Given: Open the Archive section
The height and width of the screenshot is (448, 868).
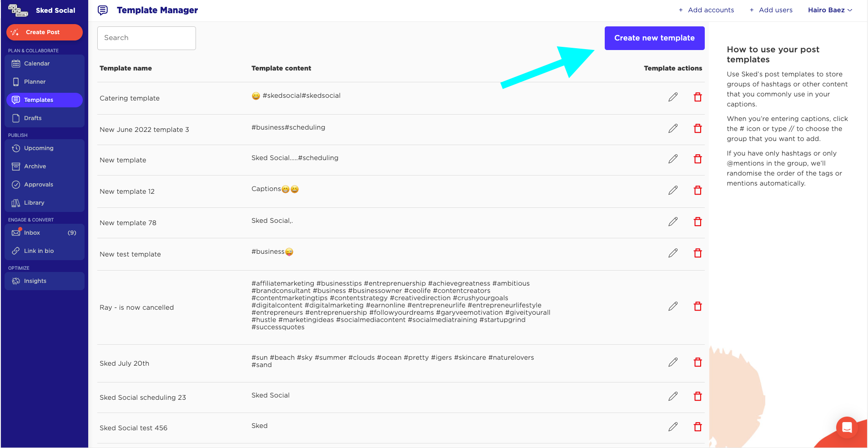Looking at the screenshot, I should 45,166.
